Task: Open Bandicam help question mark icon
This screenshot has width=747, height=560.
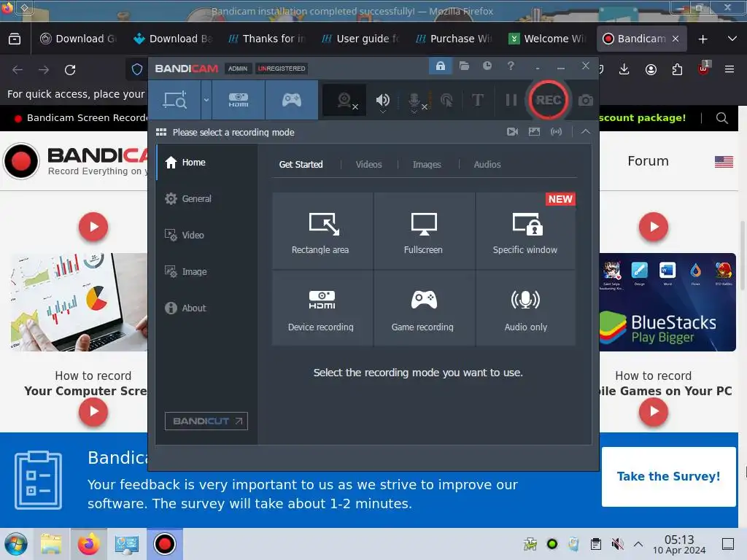Action: pos(511,66)
